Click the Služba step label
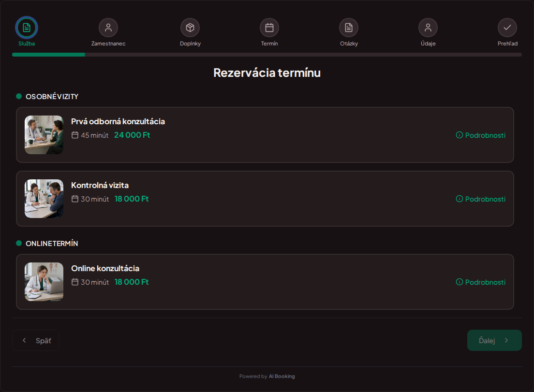The height and width of the screenshot is (392, 534). pyautogui.click(x=27, y=44)
